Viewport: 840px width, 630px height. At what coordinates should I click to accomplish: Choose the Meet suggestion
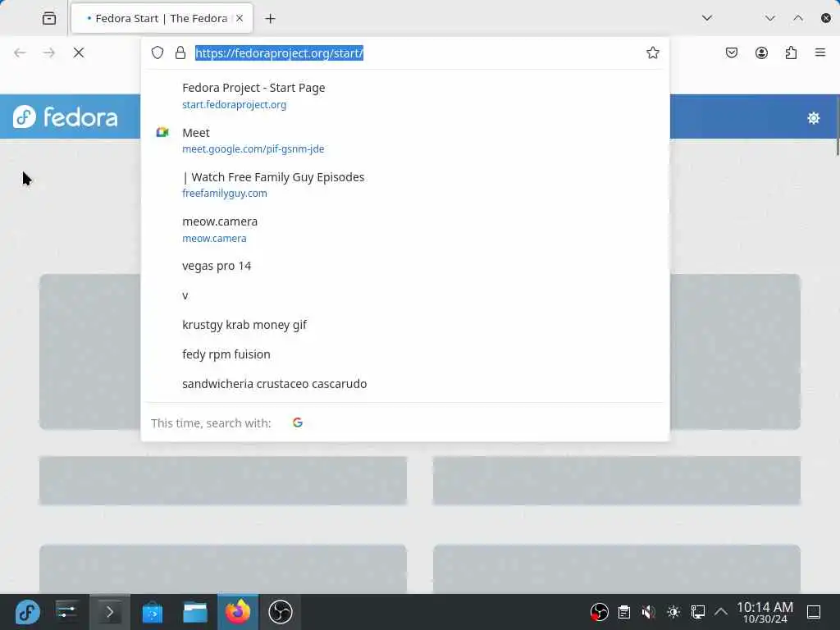point(405,139)
